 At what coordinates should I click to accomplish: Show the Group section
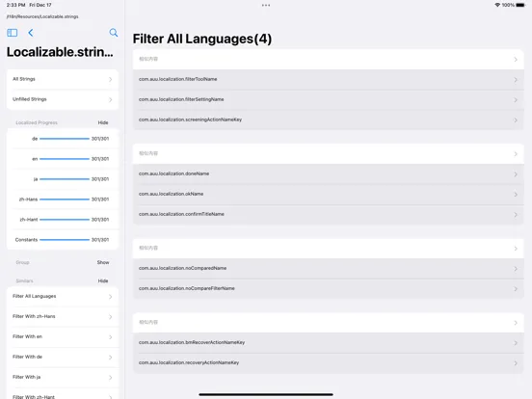[103, 262]
